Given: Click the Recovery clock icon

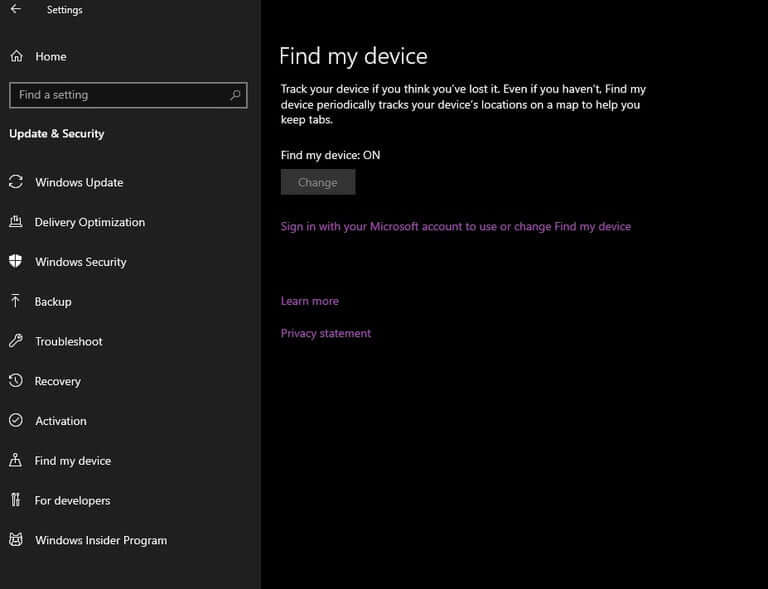Looking at the screenshot, I should tap(16, 381).
